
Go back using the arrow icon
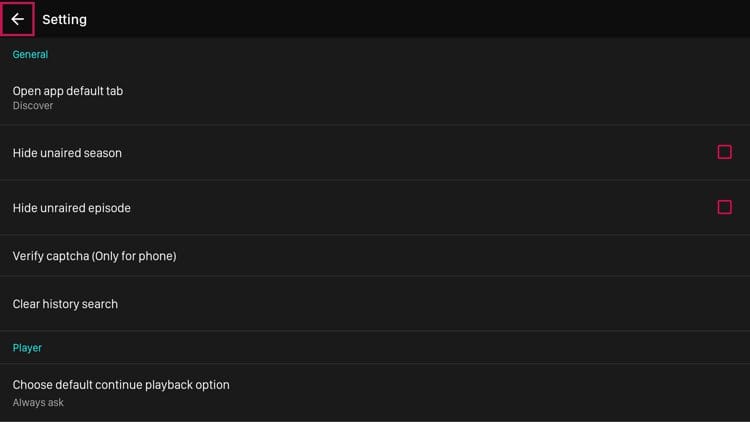click(17, 19)
